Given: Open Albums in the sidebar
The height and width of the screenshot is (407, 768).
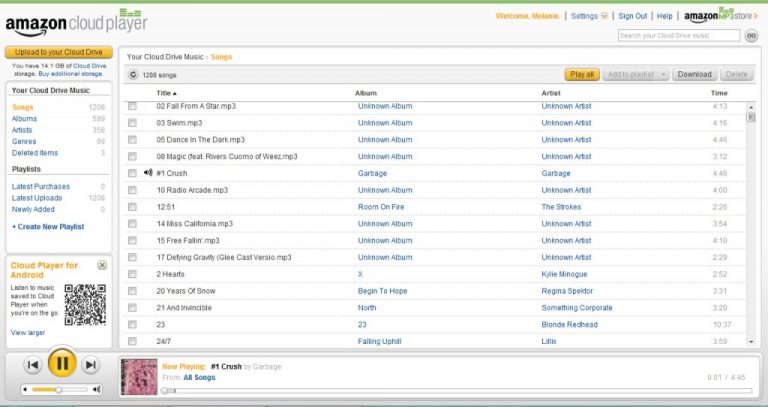Looking at the screenshot, I should click(x=24, y=119).
